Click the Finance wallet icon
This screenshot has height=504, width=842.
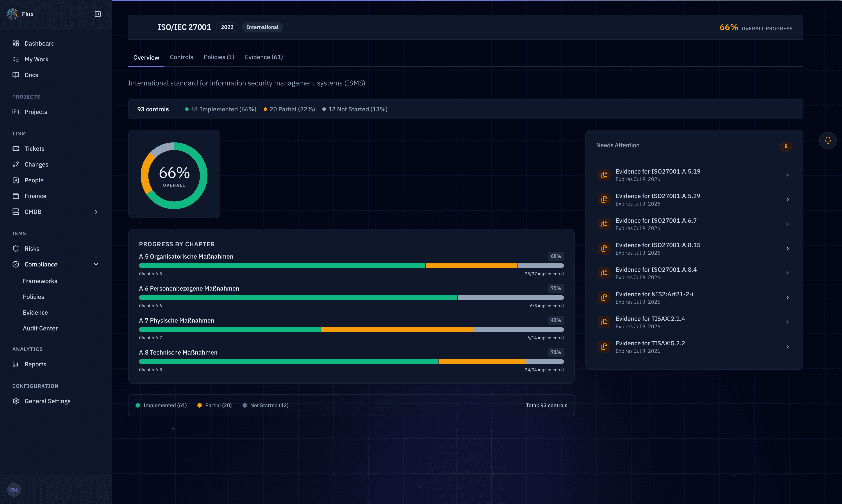coord(16,196)
